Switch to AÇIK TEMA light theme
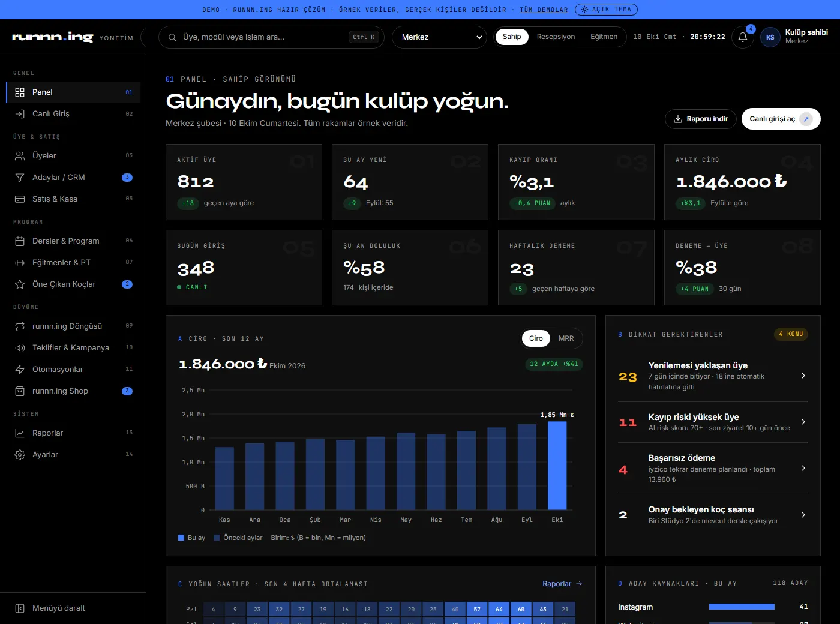840x624 pixels. 606,10
